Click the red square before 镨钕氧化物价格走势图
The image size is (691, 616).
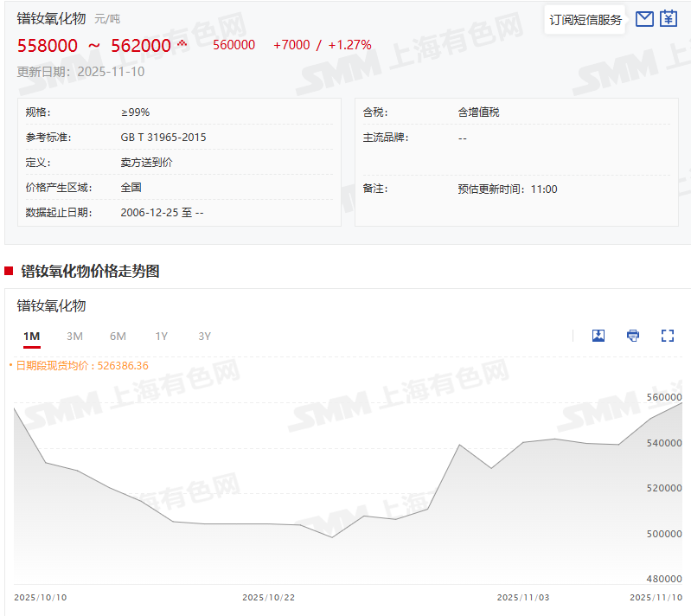[x=9, y=271]
